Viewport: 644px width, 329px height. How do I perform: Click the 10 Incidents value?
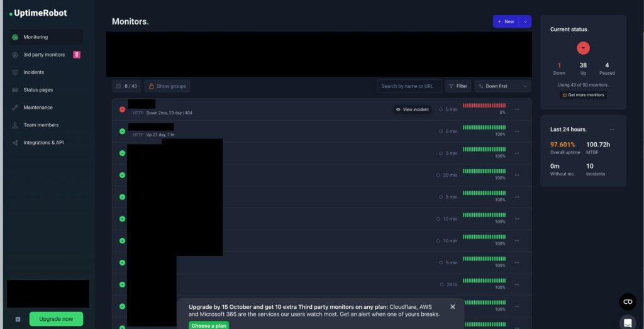point(590,166)
